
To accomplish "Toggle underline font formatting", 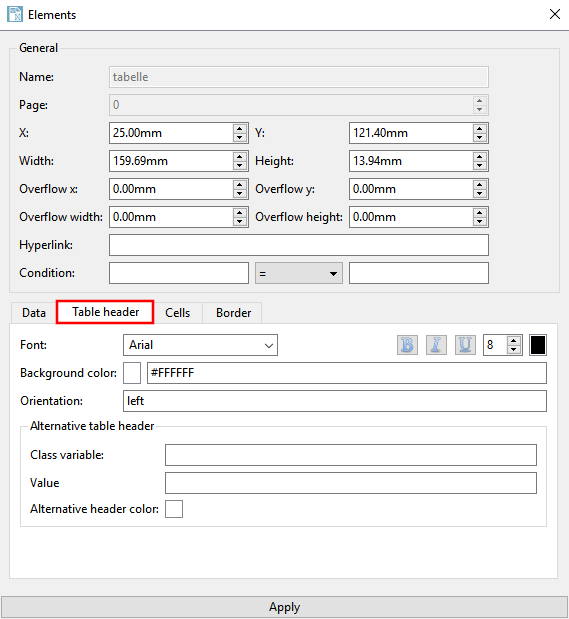I will [465, 345].
